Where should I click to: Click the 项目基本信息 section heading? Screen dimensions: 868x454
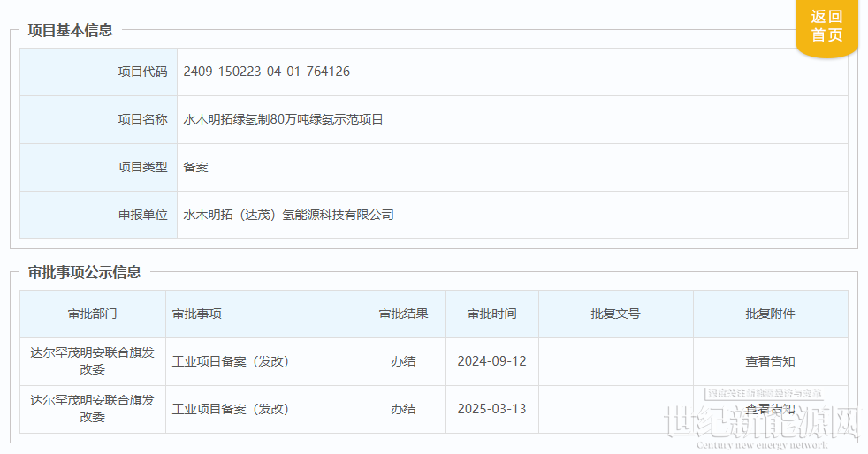coord(71,30)
